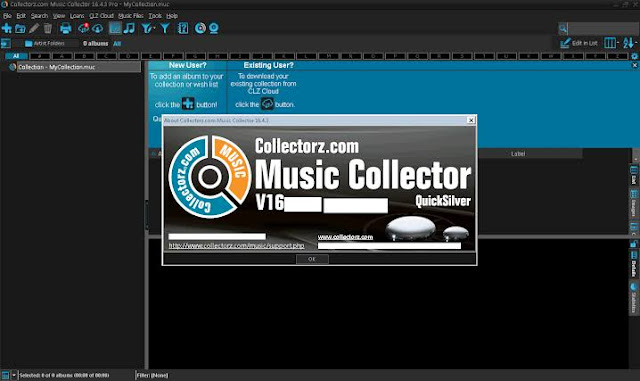Close the About Music Collector dialog
The width and height of the screenshot is (640, 381).
[471, 120]
